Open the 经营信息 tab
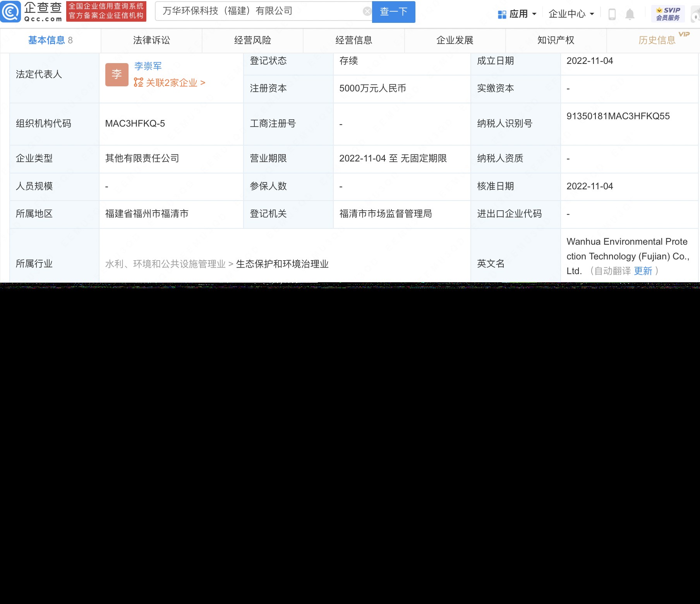Image resolution: width=700 pixels, height=604 pixels. coord(354,40)
